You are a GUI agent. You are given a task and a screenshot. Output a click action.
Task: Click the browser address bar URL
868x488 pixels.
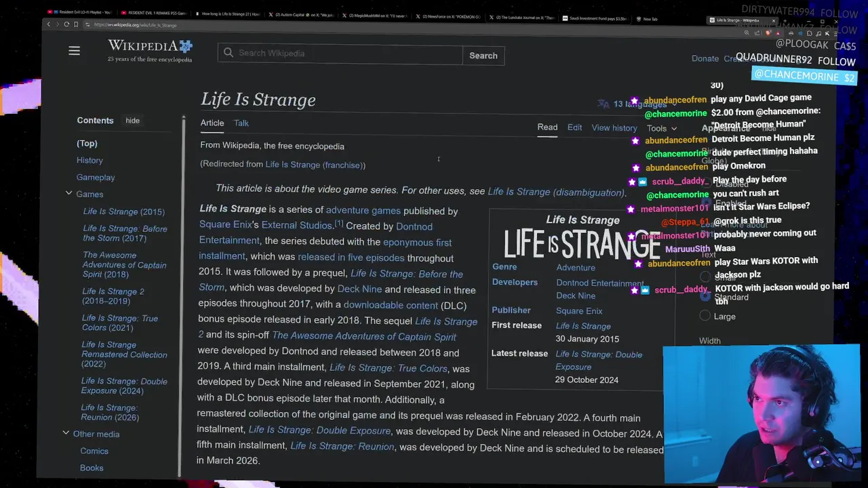click(x=136, y=25)
